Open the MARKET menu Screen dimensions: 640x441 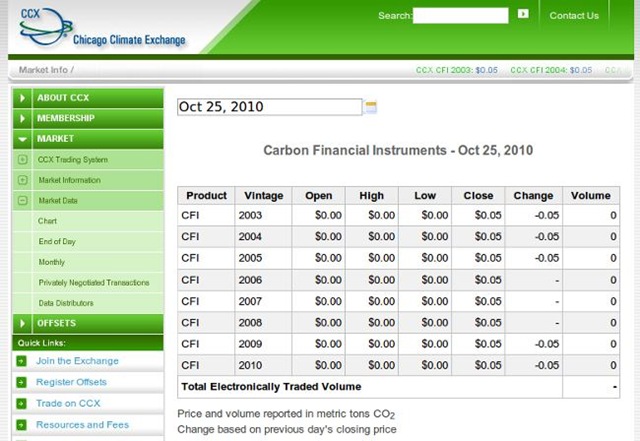[x=88, y=139]
